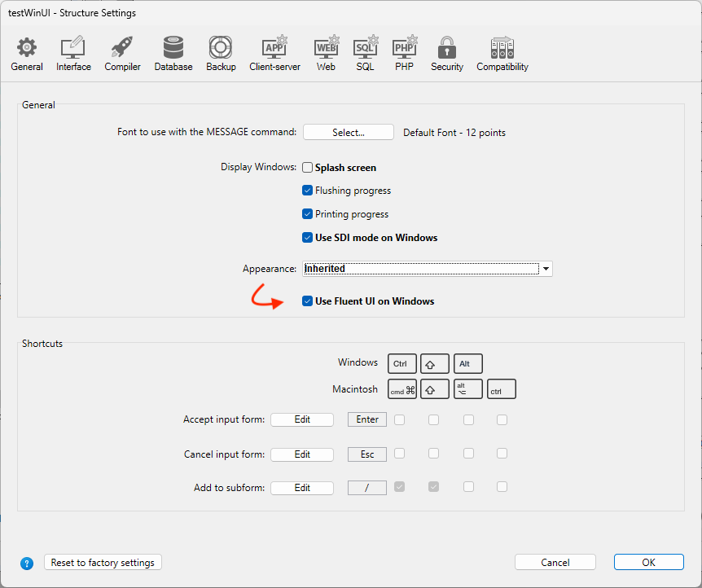Open the Backup settings page

221,54
